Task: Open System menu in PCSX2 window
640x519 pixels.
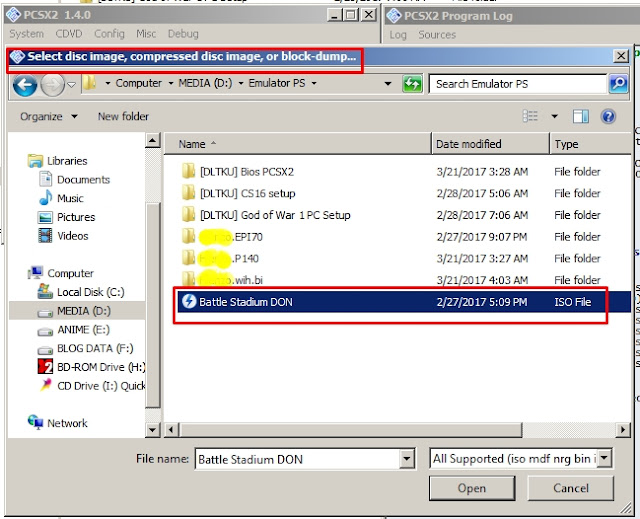Action: (x=27, y=34)
